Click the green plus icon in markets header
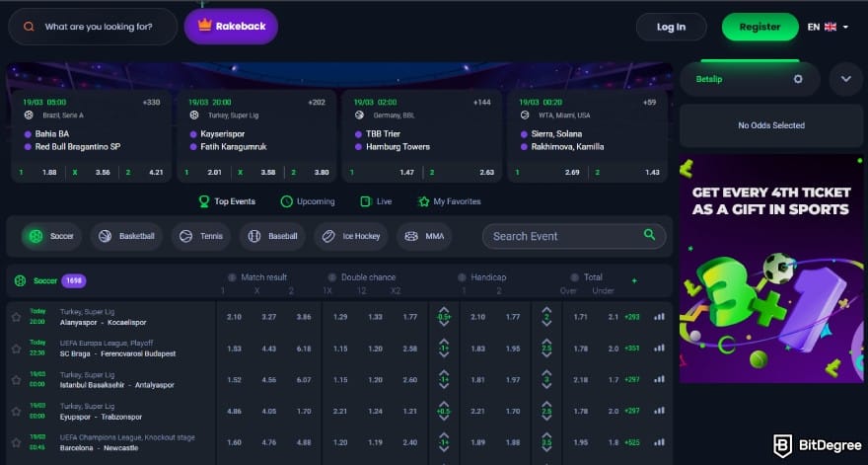 coord(634,281)
